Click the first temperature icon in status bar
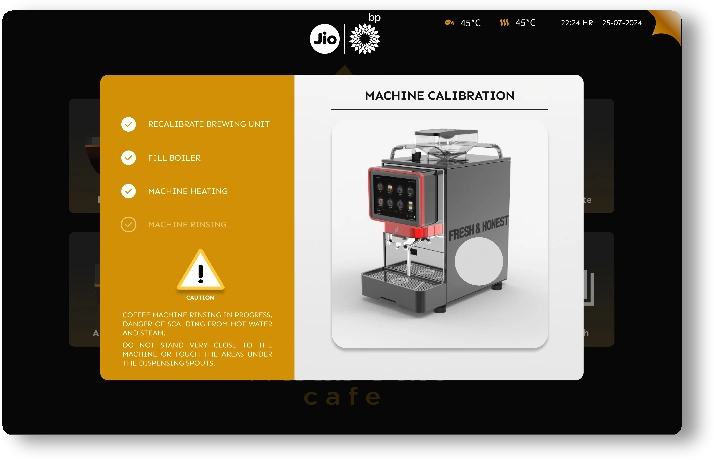 pyautogui.click(x=450, y=22)
